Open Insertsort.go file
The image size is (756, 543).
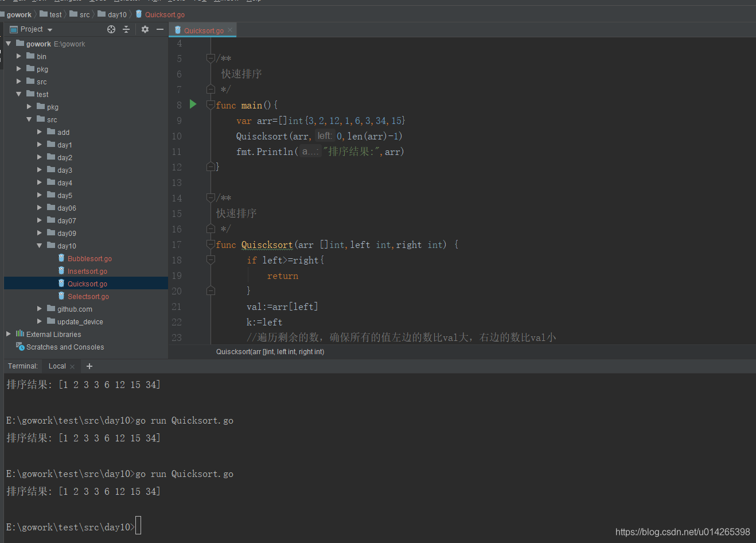click(87, 271)
